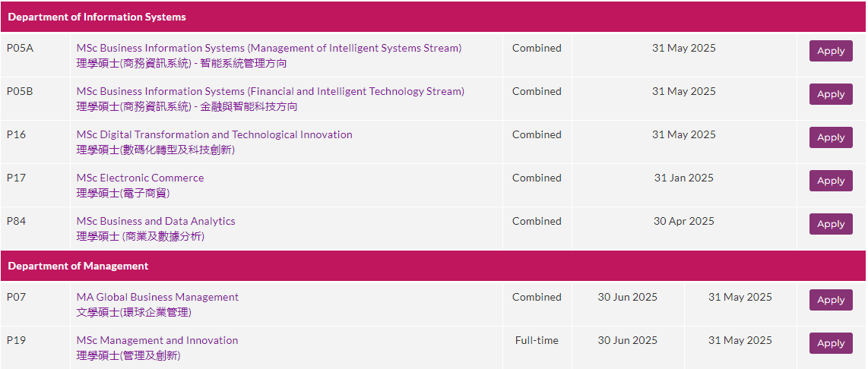Apply for P05B Financial and Intelligent Technology
This screenshot has width=868, height=369.
click(x=830, y=94)
